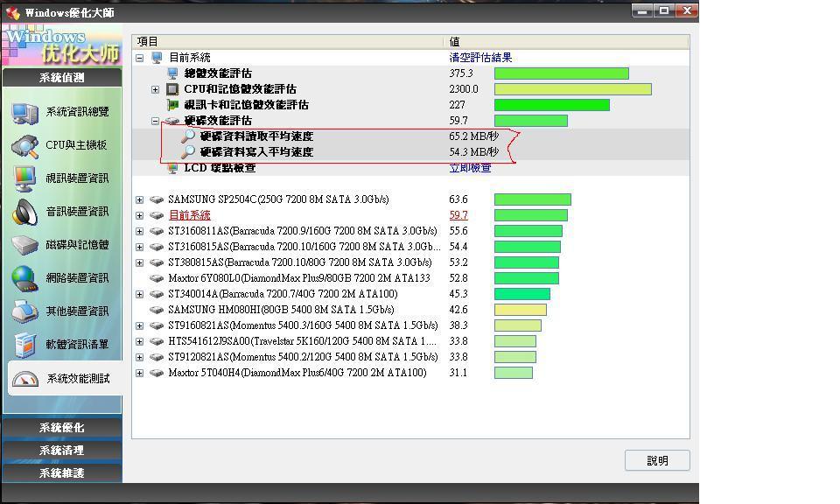Open 軟體資訊清單 icon
The height and width of the screenshot is (504, 840).
point(24,345)
